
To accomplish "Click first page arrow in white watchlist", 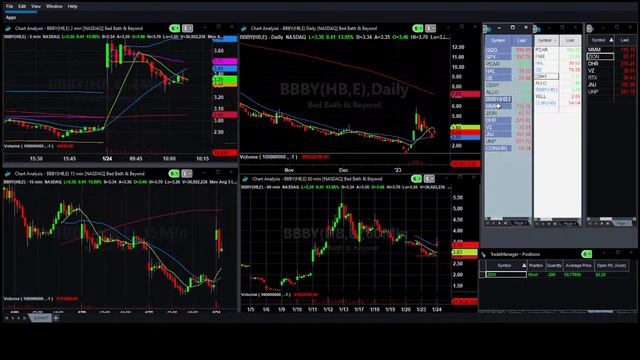I will pyautogui.click(x=538, y=223).
